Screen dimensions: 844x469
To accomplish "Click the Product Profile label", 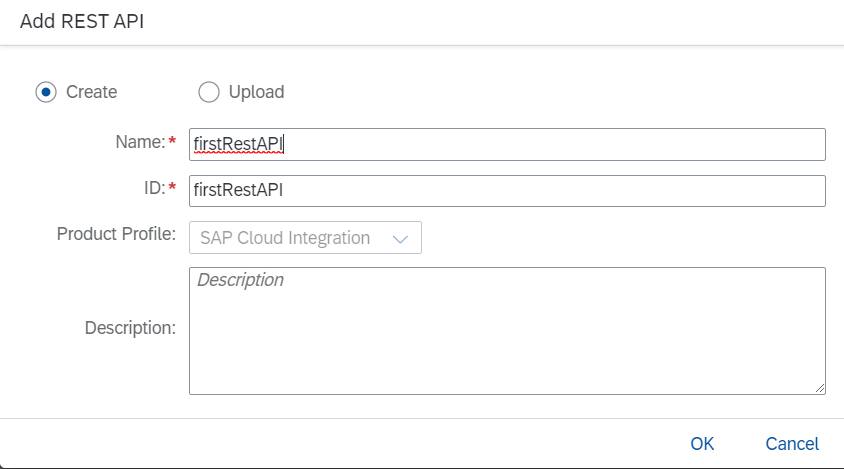I will click(116, 235).
